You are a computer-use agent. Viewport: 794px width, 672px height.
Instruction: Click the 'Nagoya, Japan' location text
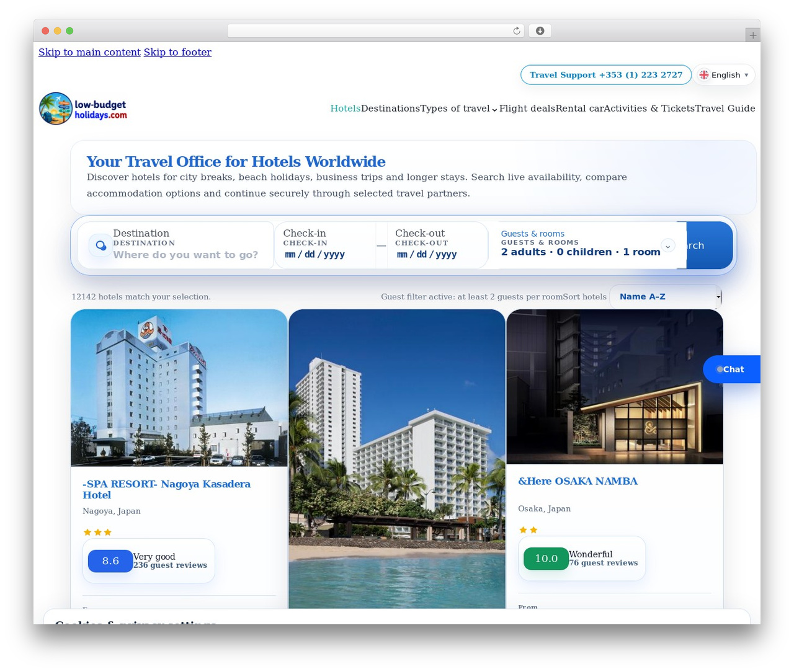coord(112,511)
